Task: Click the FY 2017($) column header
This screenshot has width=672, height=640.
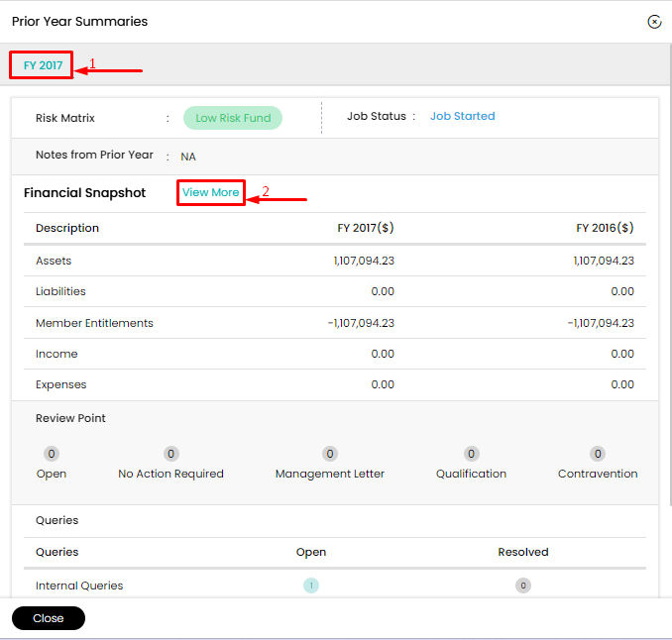Action: [366, 228]
